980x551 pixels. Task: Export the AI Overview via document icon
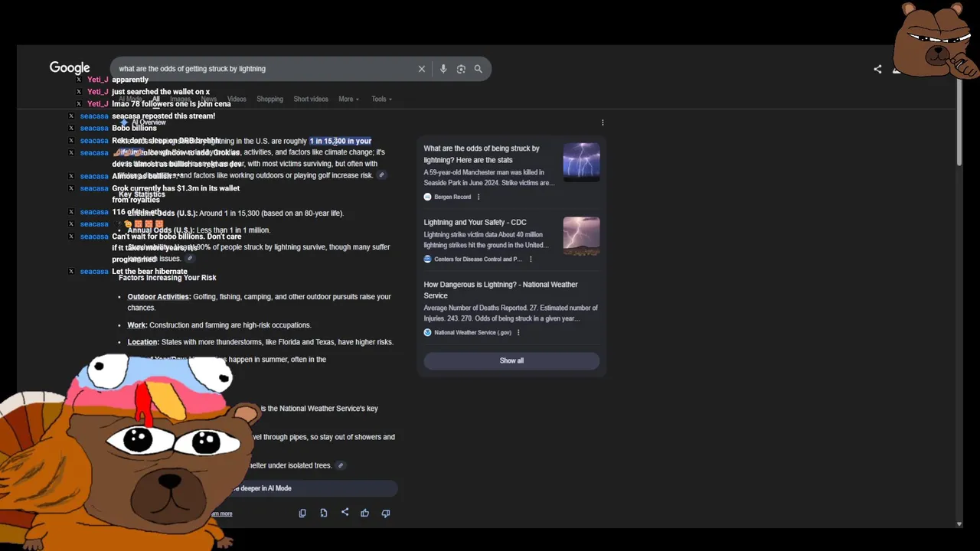point(324,514)
